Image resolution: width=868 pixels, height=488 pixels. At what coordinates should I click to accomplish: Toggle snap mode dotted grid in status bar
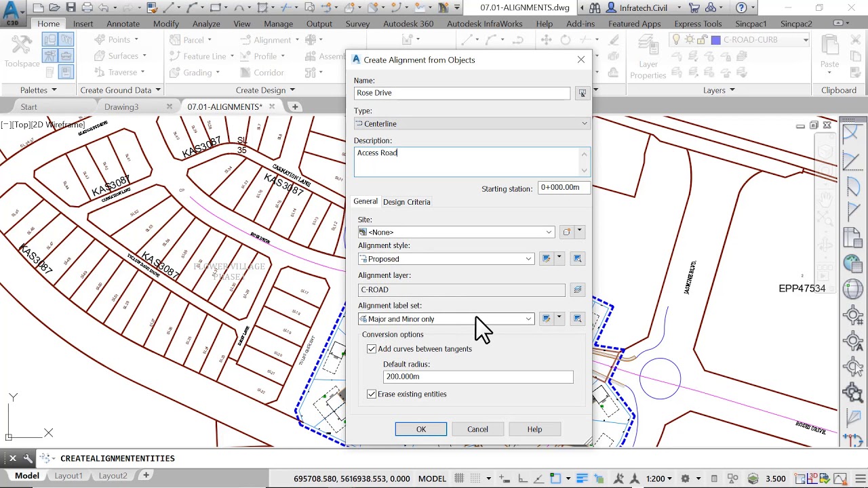pyautogui.click(x=475, y=479)
